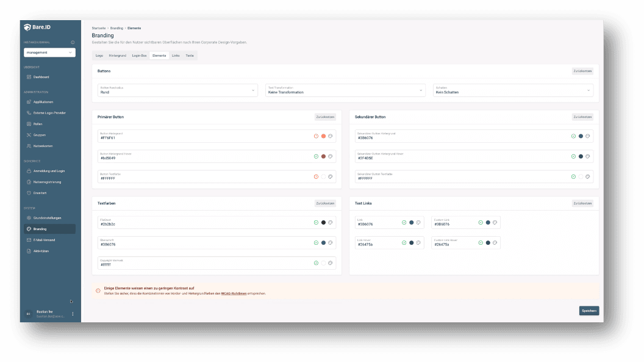The width and height of the screenshot is (644, 362).
Task: Open Externe Login-Provider in the sidebar
Action: click(49, 113)
